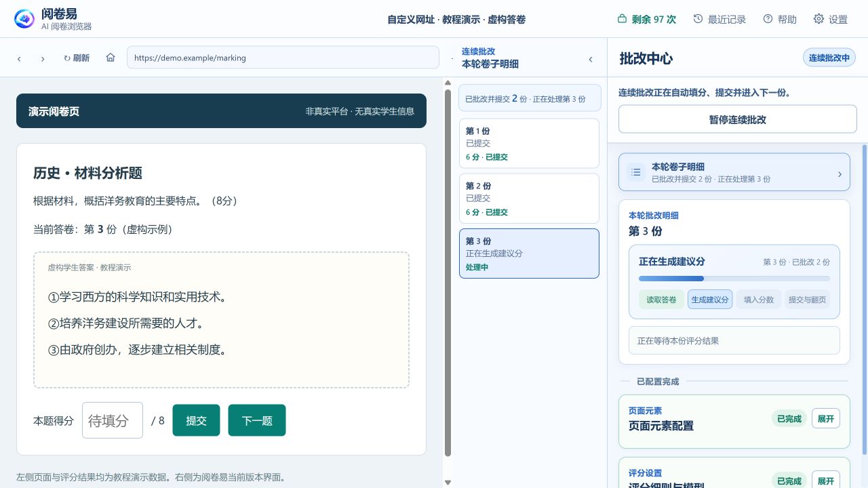Click the paper list scrollbar up arrow
The width and height of the screenshot is (868, 488).
[448, 83]
